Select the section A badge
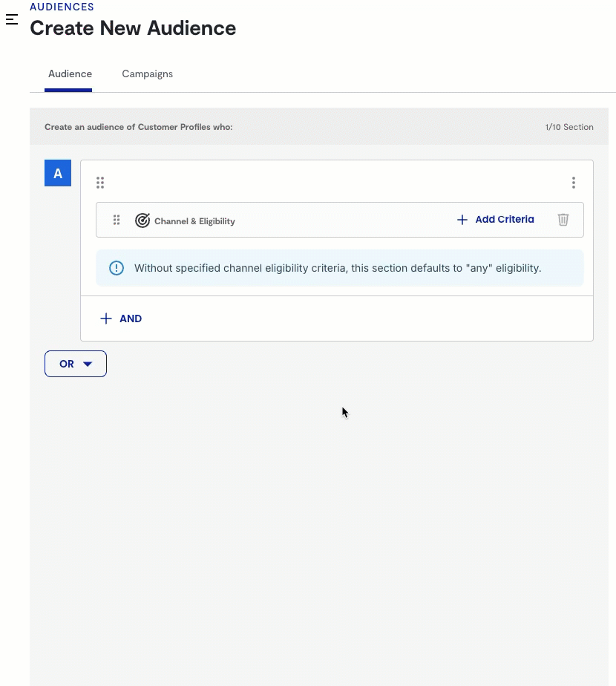This screenshot has height=686, width=616. 58,174
